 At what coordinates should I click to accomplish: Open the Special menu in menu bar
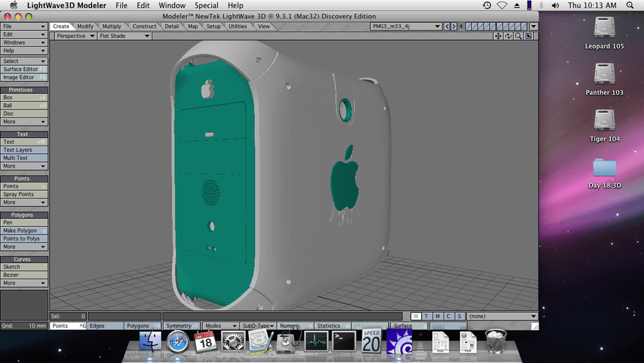click(x=206, y=5)
